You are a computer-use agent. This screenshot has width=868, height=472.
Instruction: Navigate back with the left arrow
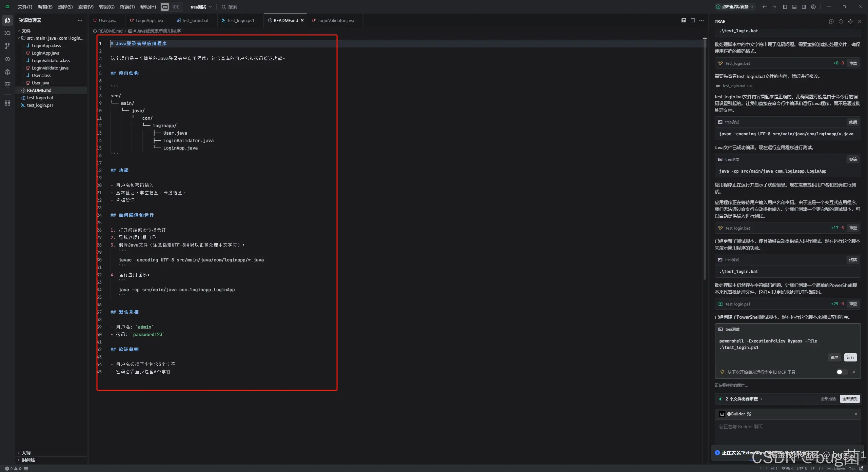point(765,7)
